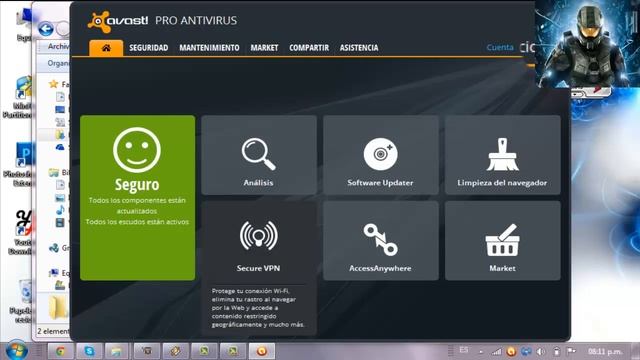The width and height of the screenshot is (640, 360).
Task: Click the Halo desktop gadget image
Action: 587,44
